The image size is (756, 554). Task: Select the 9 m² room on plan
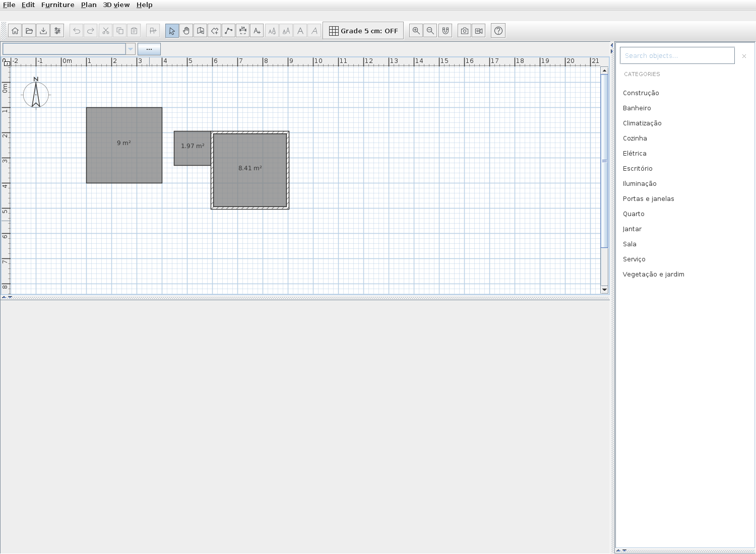[x=124, y=145]
